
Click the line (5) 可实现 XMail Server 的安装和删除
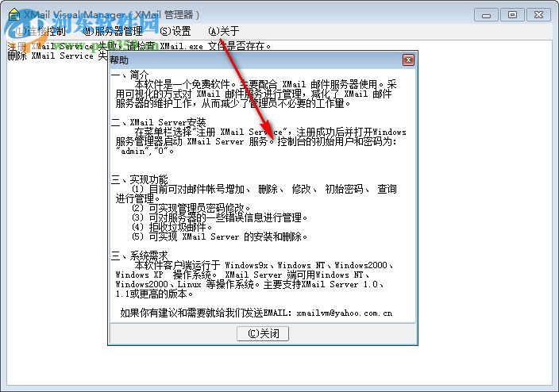pyautogui.click(x=220, y=236)
